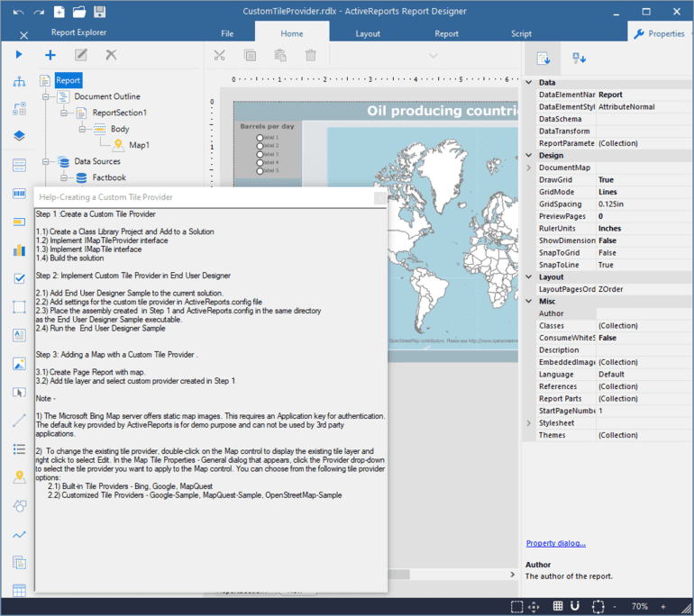The width and height of the screenshot is (694, 616).
Task: Click the Edit pencil icon in Explorer
Action: coord(80,55)
